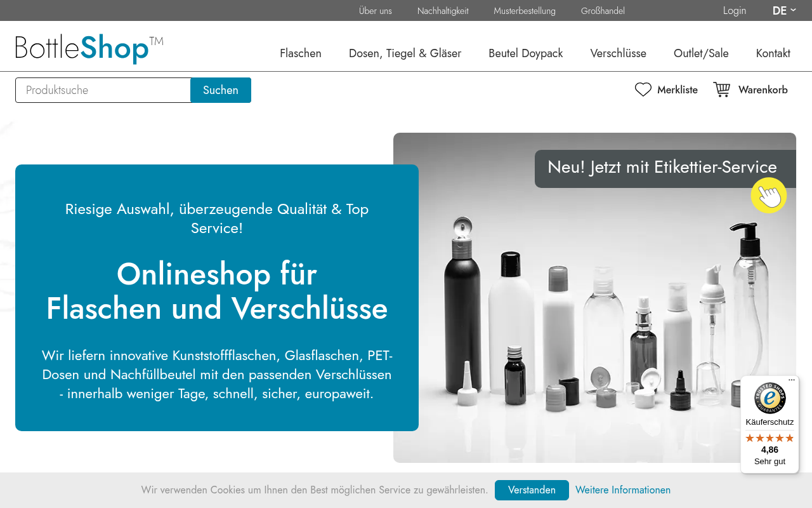Go to Warenkorb text link
Screen dimensions: 812x508
763,90
